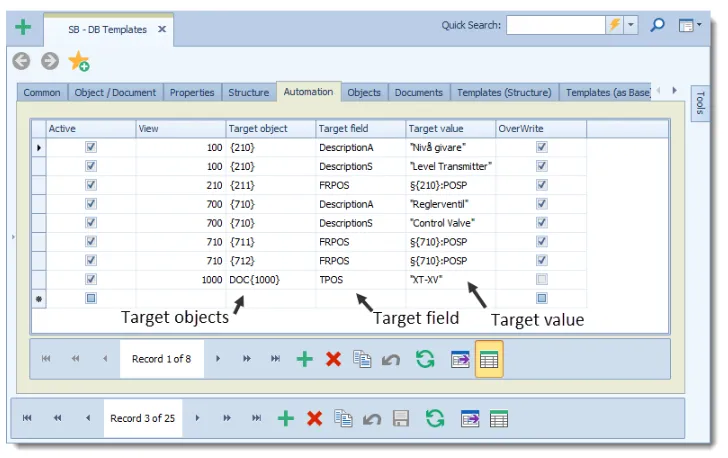
Task: Click the green plus new tab icon
Action: click(23, 27)
